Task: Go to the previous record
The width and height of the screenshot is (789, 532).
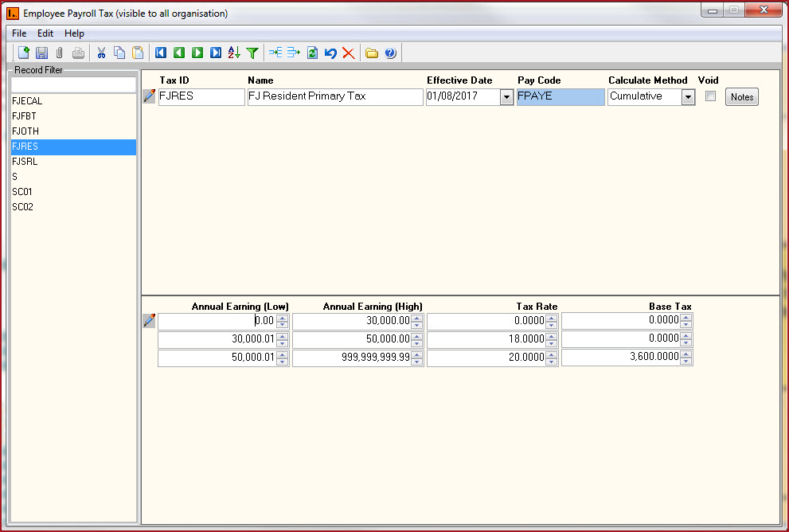Action: 179,53
